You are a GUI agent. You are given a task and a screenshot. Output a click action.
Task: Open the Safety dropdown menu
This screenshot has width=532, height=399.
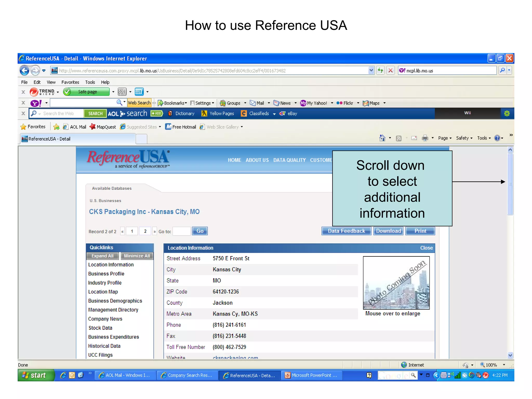pos(464,138)
